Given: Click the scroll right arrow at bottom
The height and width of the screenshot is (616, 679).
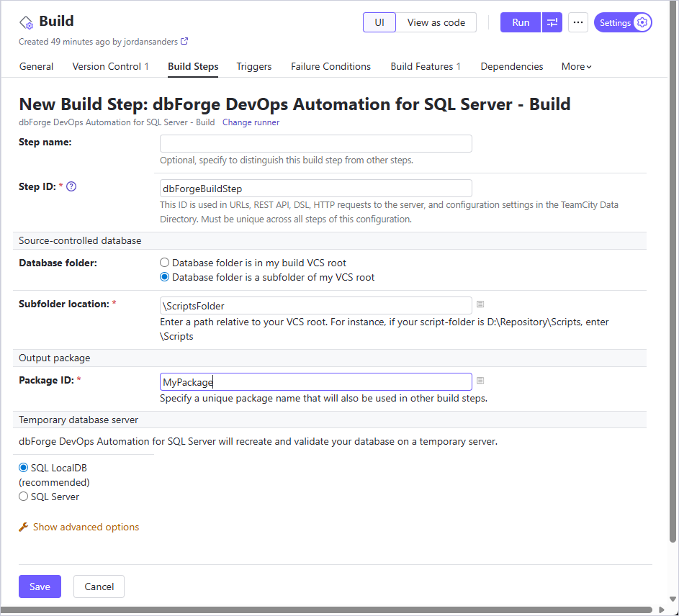Looking at the screenshot, I should click(661, 610).
